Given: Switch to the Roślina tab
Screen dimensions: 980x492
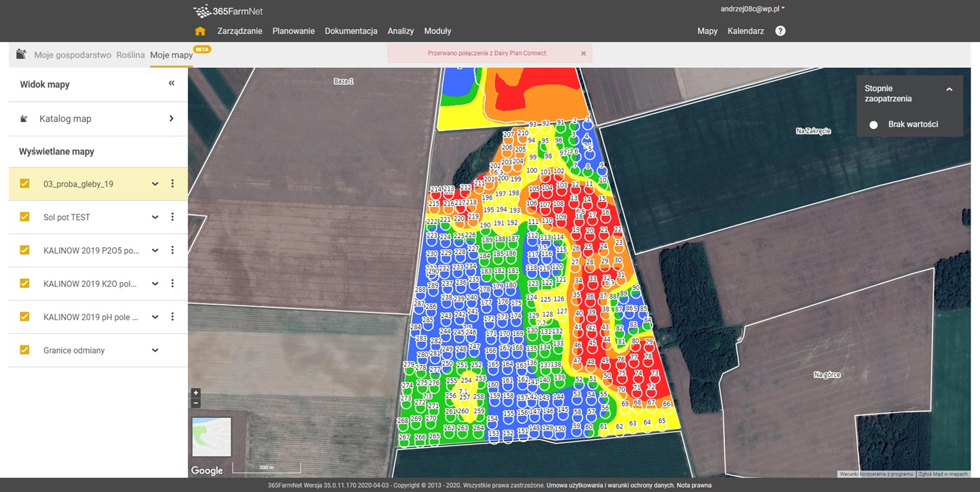Looking at the screenshot, I should click(x=130, y=55).
